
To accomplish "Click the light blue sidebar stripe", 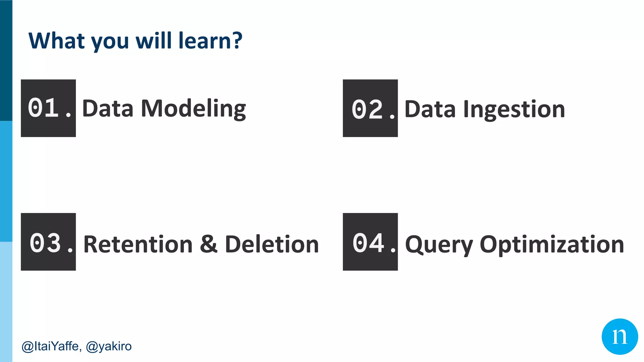I will click(x=6, y=302).
